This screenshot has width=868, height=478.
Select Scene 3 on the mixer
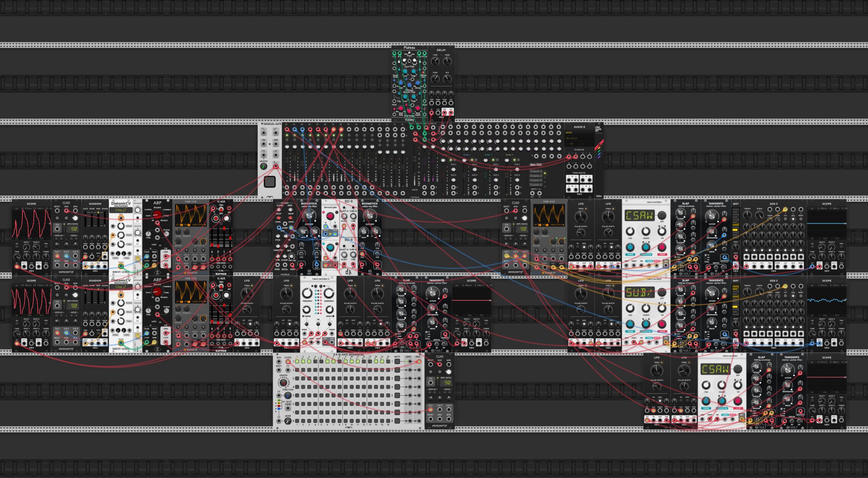coord(536,180)
